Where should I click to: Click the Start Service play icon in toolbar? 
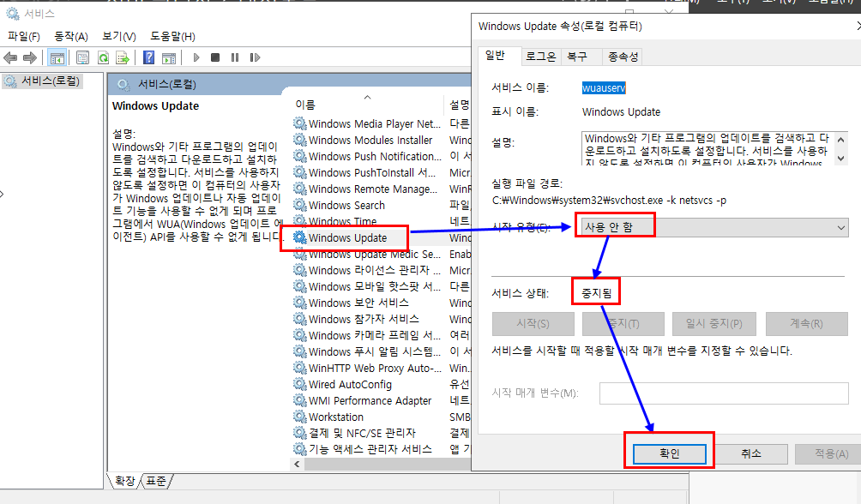click(196, 57)
